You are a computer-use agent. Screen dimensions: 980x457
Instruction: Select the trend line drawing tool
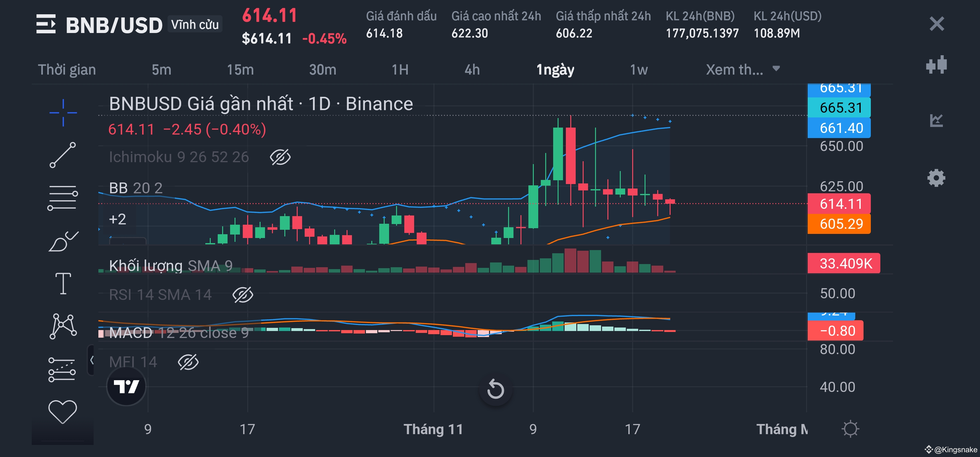point(63,155)
